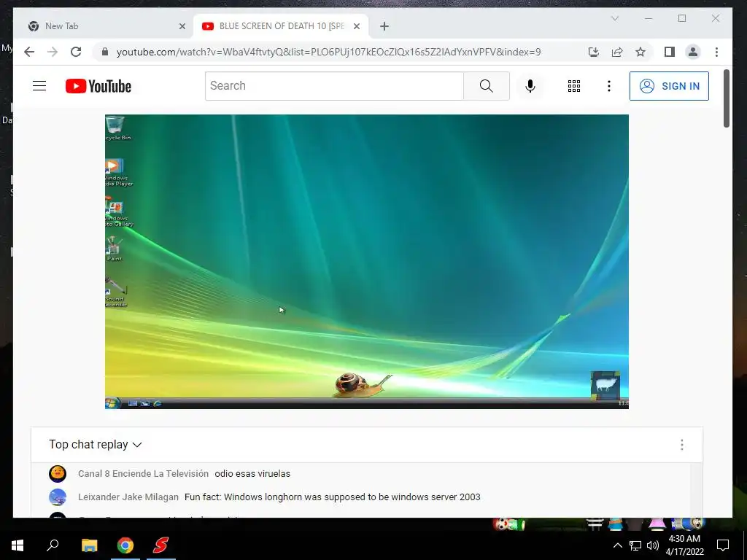The image size is (747, 560).
Task: Click the SIGN IN button
Action: (x=669, y=86)
